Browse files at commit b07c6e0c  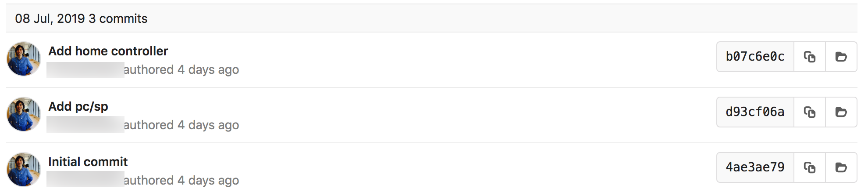[x=841, y=57]
